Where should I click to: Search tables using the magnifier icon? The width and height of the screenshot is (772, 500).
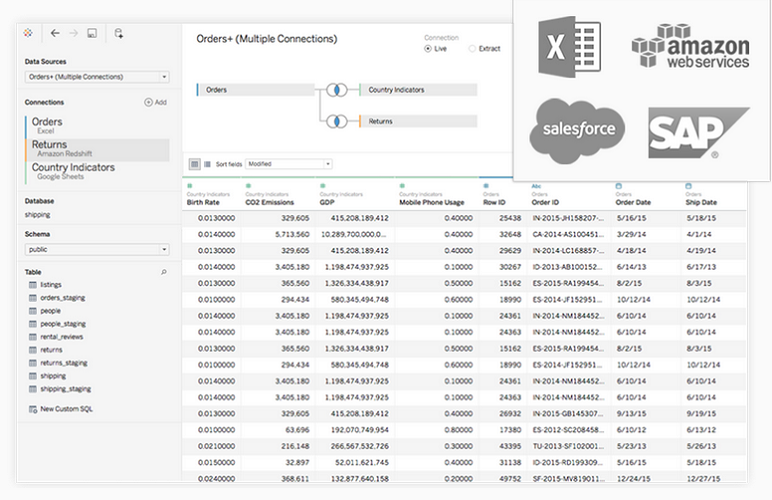[x=164, y=272]
